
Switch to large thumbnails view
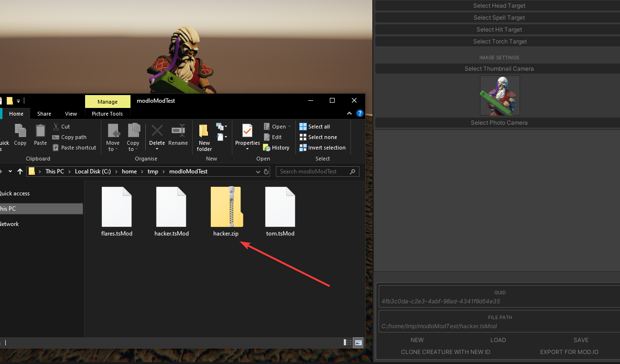pyautogui.click(x=358, y=343)
